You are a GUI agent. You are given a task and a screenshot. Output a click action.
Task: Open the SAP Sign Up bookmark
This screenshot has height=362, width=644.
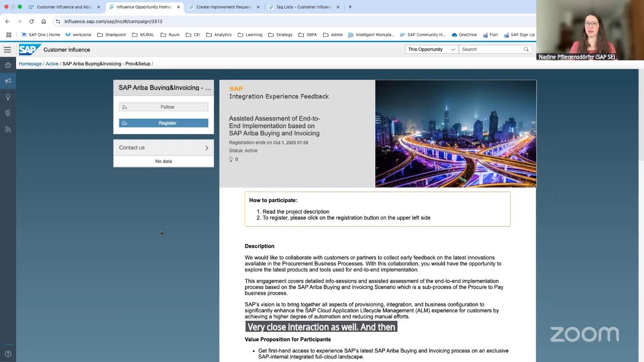(518, 35)
